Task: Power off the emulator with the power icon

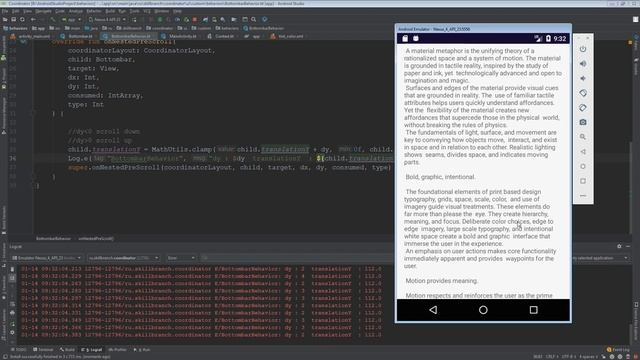Action: coord(583,49)
